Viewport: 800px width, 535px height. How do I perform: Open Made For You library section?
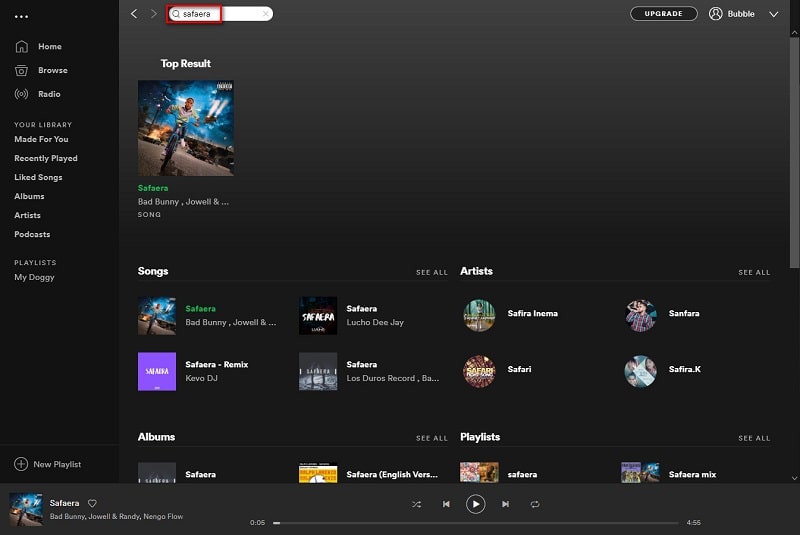(41, 139)
